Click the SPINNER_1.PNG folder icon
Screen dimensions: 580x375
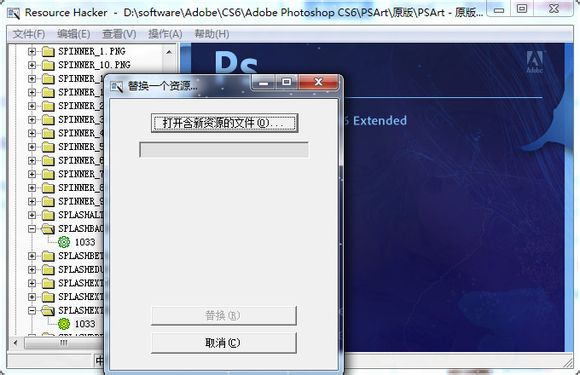48,51
